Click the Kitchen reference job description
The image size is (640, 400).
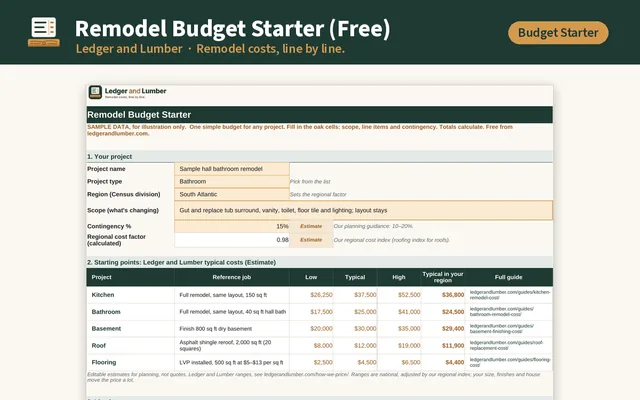pyautogui.click(x=223, y=295)
